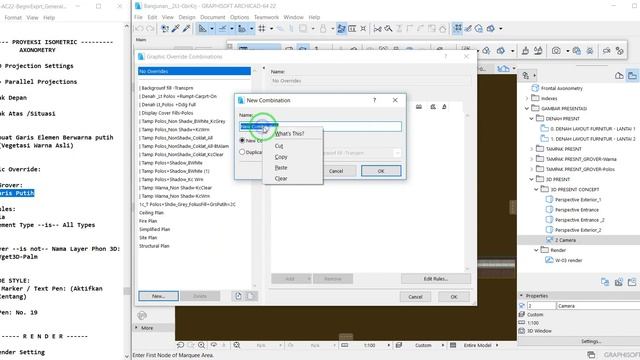This screenshot has height=360, width=640.
Task: Choose Paste from the context menu
Action: tap(281, 168)
